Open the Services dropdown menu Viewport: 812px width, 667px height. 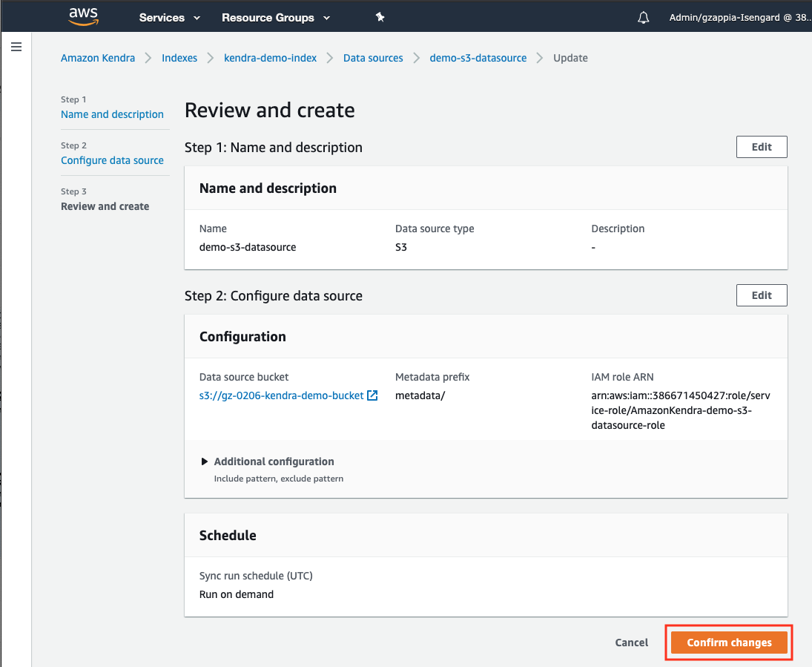pyautogui.click(x=169, y=18)
